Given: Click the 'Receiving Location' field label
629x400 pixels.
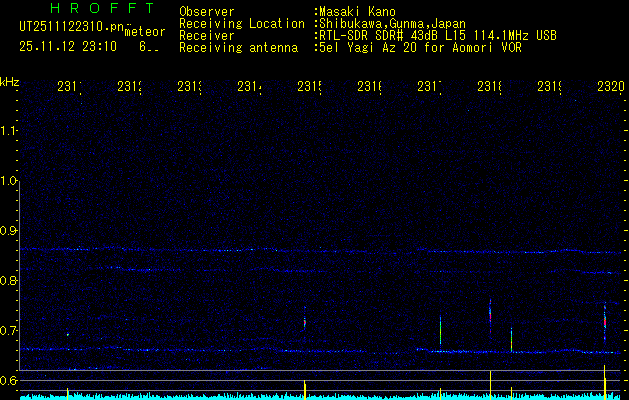Looking at the screenshot, I should coord(241,23).
